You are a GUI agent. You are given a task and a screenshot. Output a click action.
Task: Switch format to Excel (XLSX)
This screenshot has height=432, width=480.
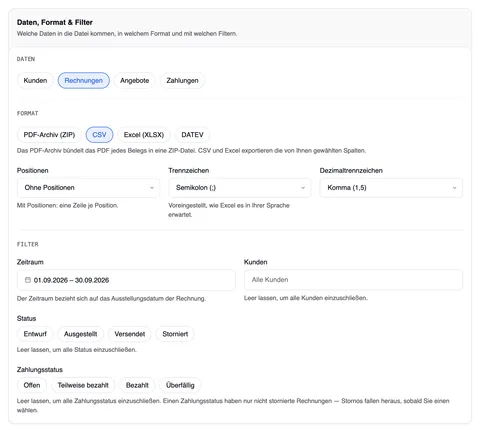pyautogui.click(x=144, y=135)
